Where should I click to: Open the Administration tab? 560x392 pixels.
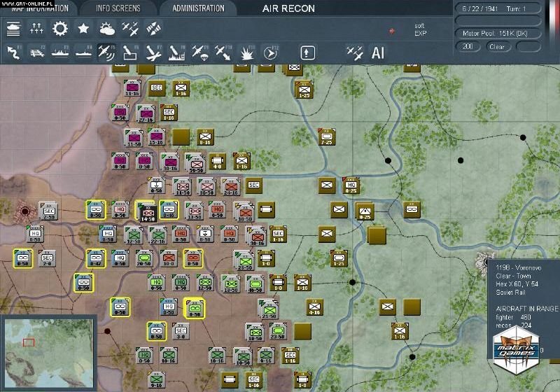198,8
